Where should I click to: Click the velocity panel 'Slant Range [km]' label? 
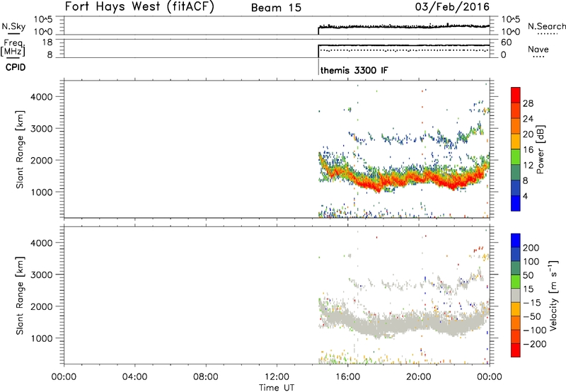pos(20,296)
